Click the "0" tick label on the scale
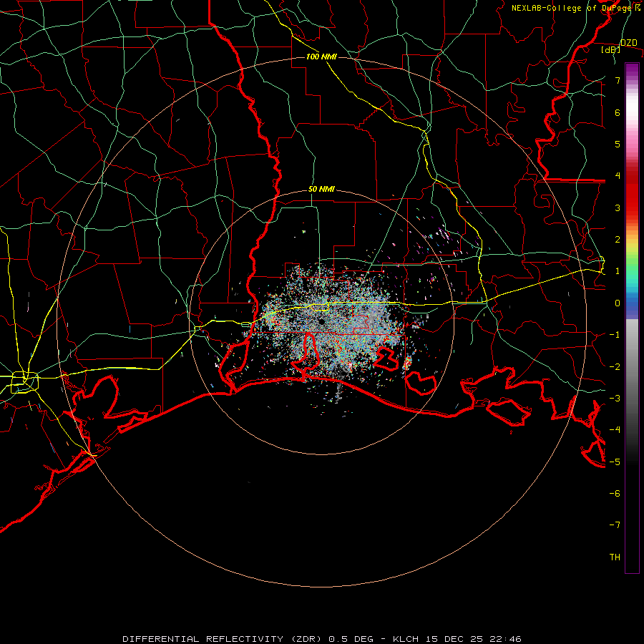The height and width of the screenshot is (644, 644). 618,303
